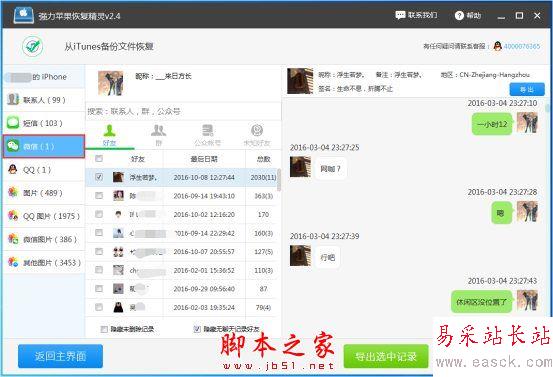Click the 总数 column header

click(x=263, y=159)
